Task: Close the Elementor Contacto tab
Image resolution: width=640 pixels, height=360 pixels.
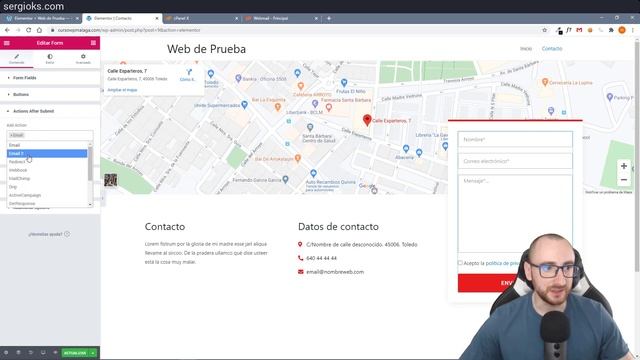Action: click(157, 18)
